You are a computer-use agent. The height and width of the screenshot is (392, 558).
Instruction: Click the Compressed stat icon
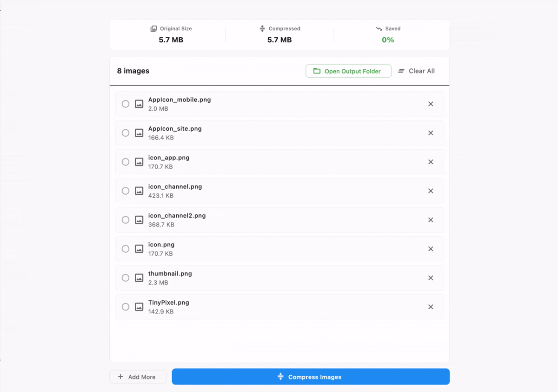[x=262, y=29]
